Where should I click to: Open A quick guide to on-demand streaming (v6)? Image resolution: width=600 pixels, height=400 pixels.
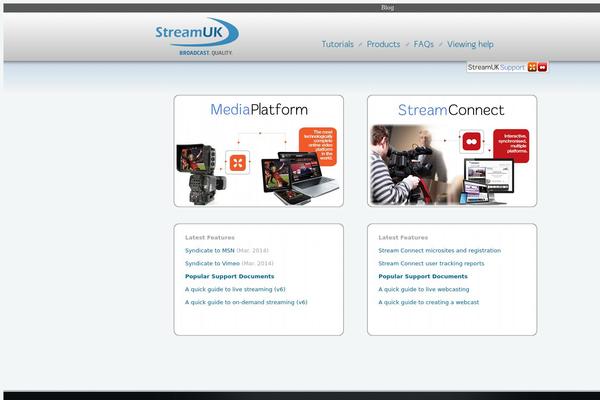[x=246, y=302]
